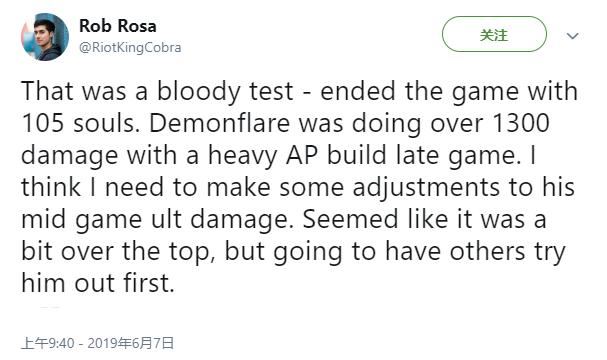The width and height of the screenshot is (607, 360).
Task: Click the word Demonflare in the tweet
Action: [x=219, y=123]
